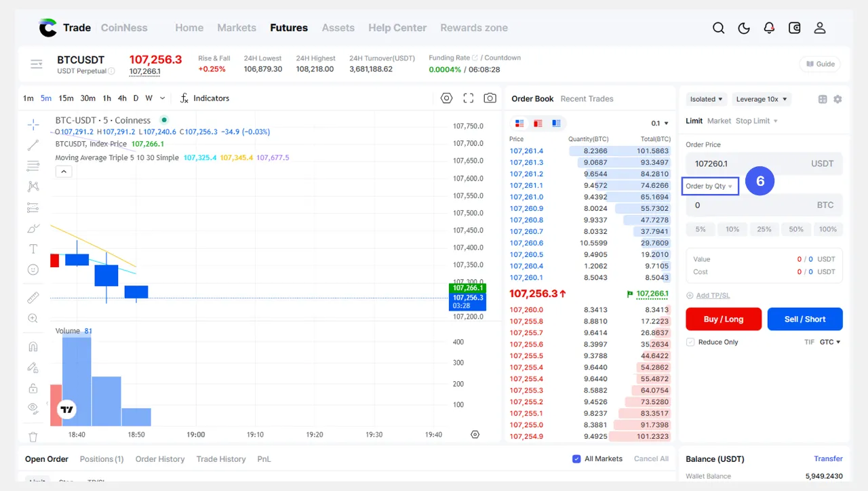Switch to the Recent Trades tab

point(587,99)
